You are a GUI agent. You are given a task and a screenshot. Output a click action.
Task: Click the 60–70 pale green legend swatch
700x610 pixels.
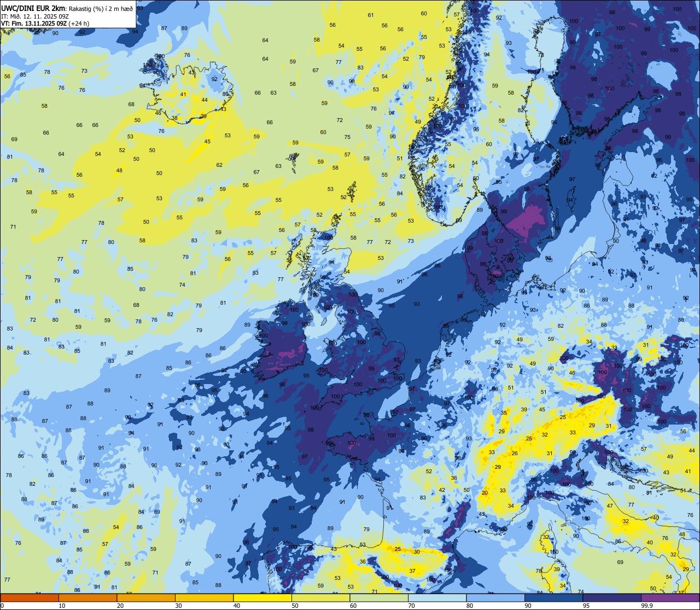379,597
